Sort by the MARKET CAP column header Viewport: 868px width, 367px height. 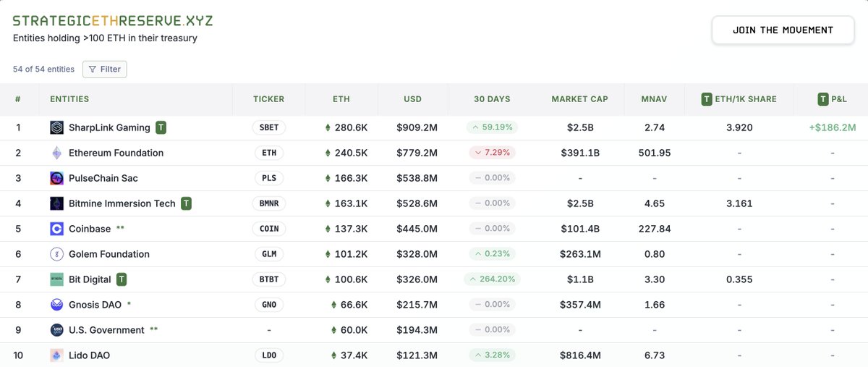[579, 99]
